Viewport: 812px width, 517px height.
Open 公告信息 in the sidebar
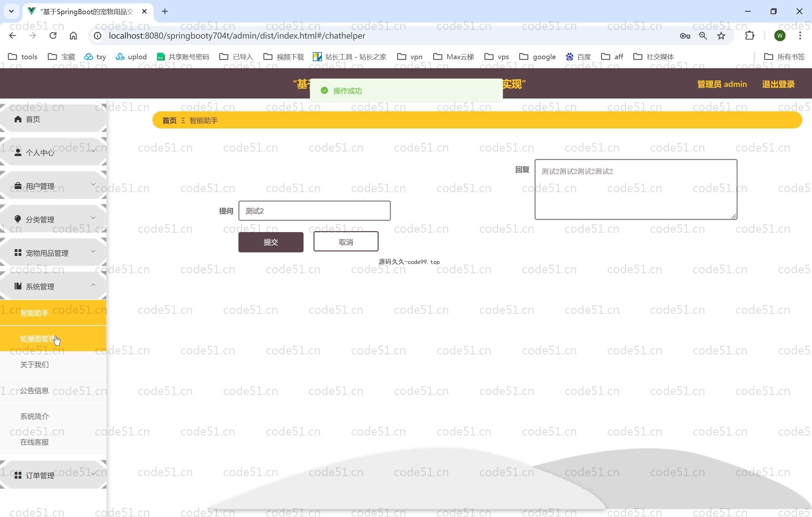pos(53,390)
